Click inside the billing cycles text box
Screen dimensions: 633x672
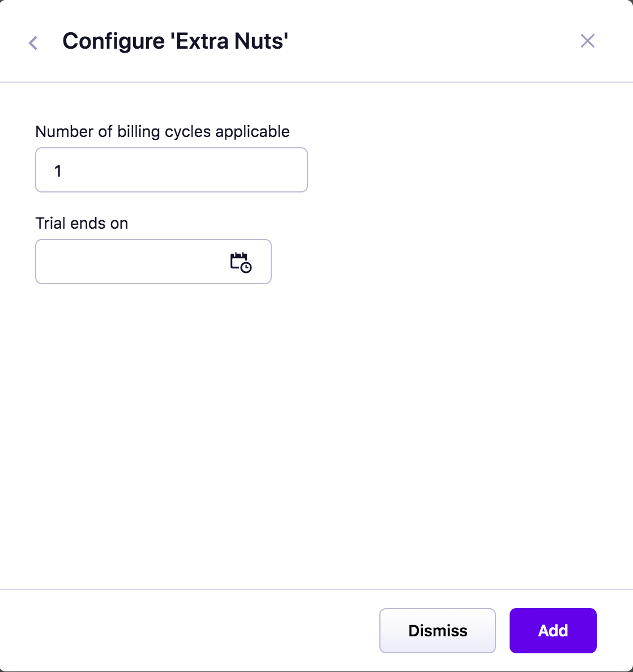pos(171,170)
